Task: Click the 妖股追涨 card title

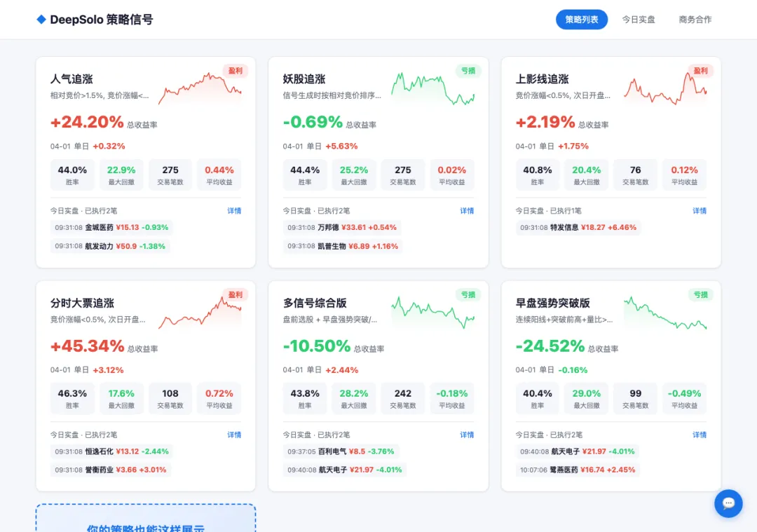Action: click(x=304, y=79)
